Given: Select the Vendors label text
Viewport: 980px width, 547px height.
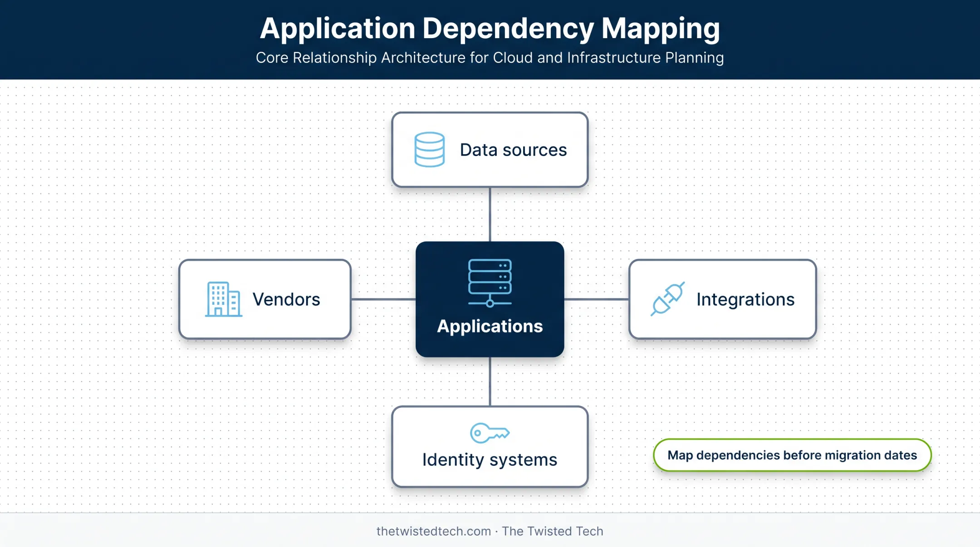Looking at the screenshot, I should coord(286,299).
